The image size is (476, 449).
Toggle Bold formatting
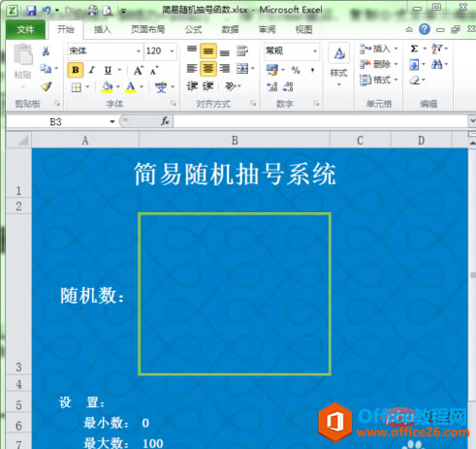tap(76, 70)
